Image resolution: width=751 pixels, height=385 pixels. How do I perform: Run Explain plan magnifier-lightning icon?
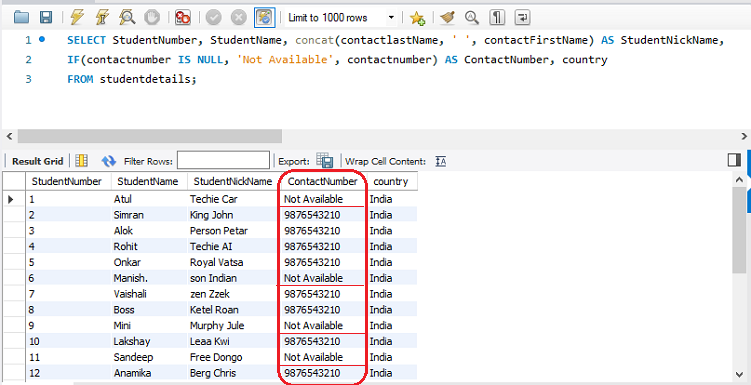coord(127,18)
